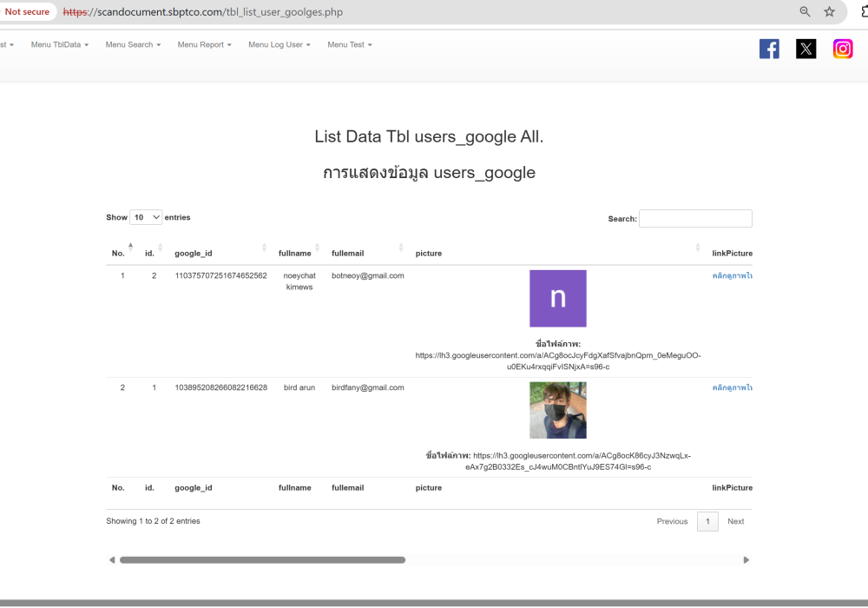Open the X (Twitter) icon link
This screenshot has width=868, height=608.
[x=806, y=50]
